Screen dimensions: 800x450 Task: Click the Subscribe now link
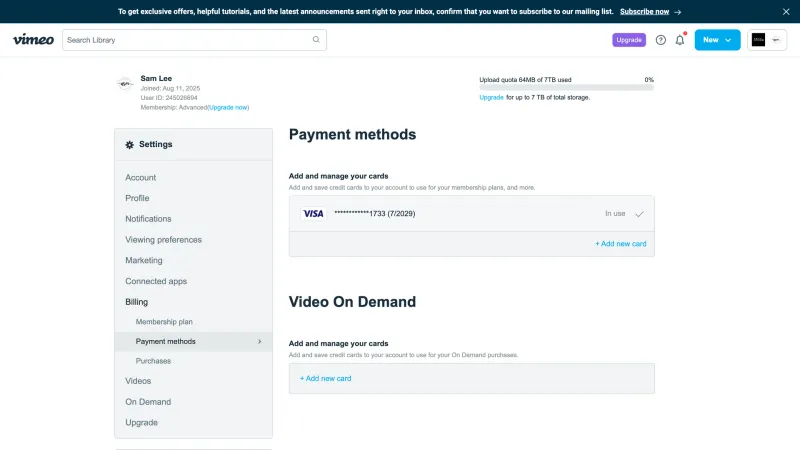[644, 11]
